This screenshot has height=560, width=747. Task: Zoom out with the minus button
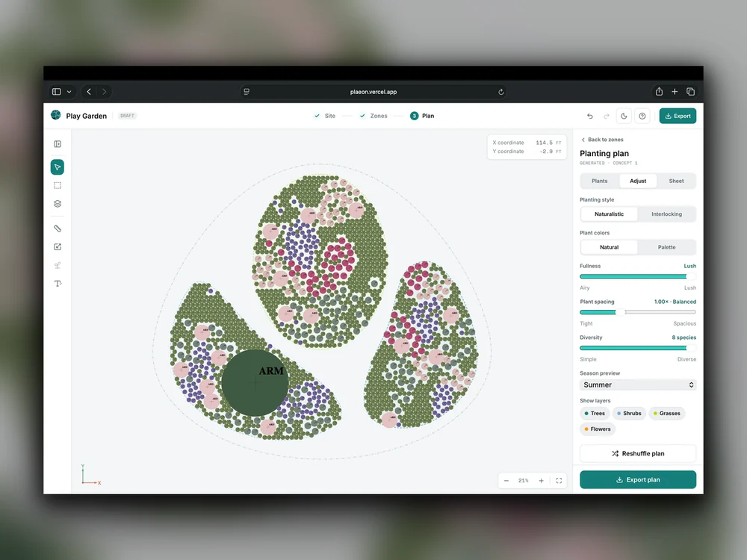[x=506, y=480]
